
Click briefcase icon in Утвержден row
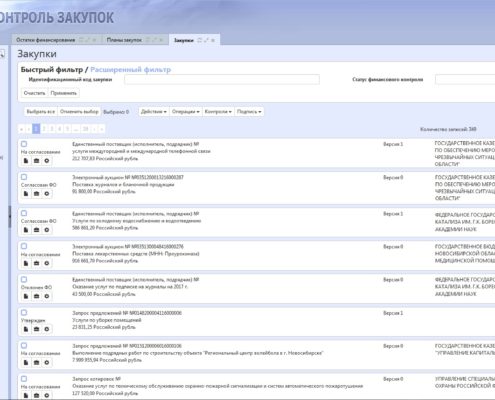tap(36, 329)
